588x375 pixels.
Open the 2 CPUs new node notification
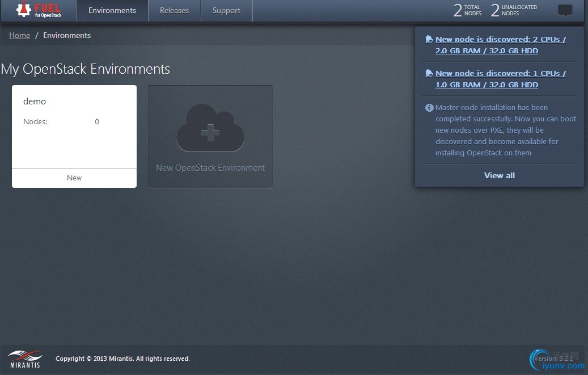pyautogui.click(x=500, y=45)
